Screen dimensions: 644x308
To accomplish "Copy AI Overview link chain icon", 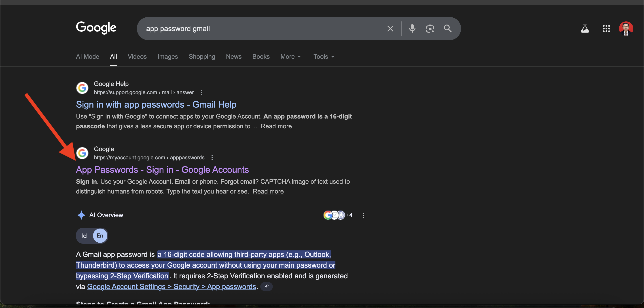I will 267,287.
